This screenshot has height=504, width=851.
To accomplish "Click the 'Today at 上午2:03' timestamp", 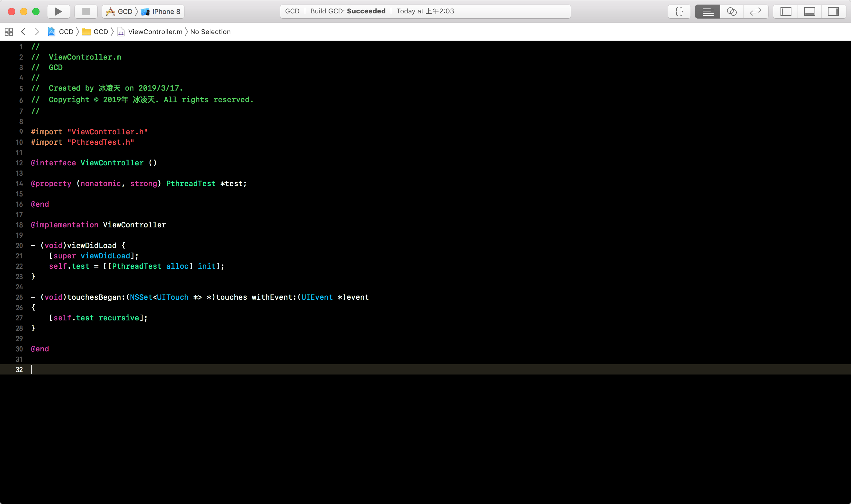I will coord(425,11).
